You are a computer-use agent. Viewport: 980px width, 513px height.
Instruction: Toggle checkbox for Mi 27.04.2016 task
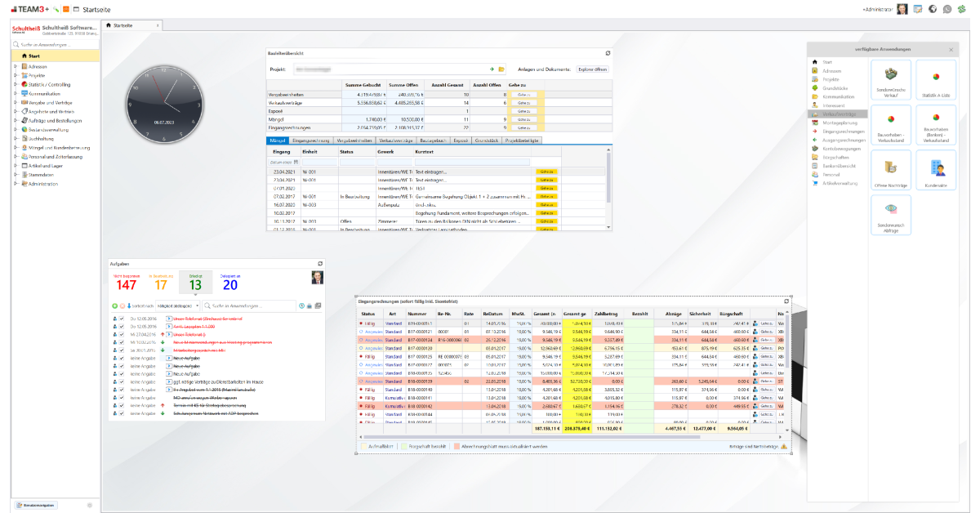click(x=122, y=335)
